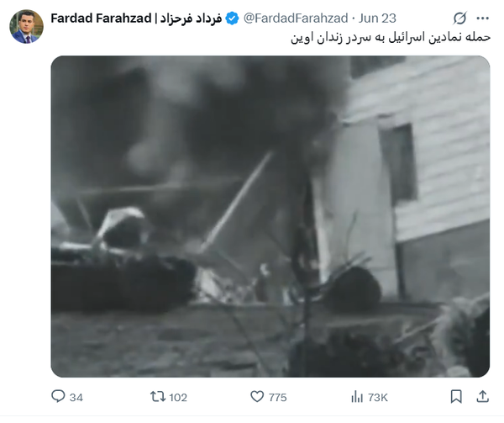Click the repost arrows icon
The image size is (504, 423).
(158, 397)
